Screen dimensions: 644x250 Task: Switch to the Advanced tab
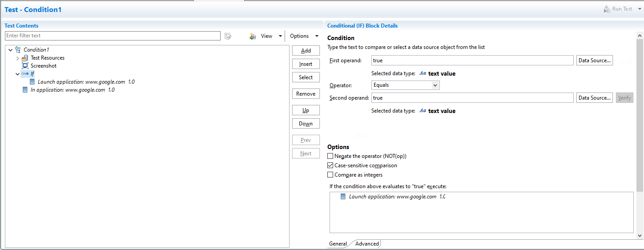pyautogui.click(x=367, y=244)
